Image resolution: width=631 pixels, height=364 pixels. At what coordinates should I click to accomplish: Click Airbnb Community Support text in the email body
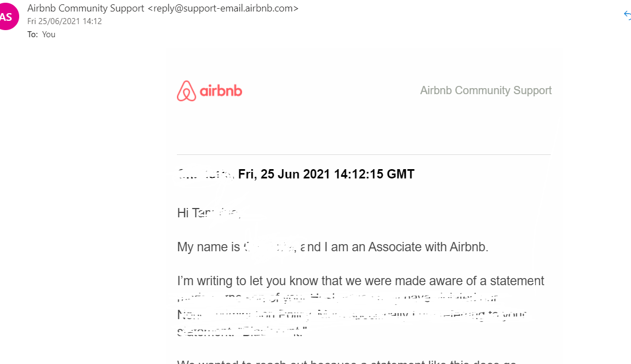tap(485, 90)
